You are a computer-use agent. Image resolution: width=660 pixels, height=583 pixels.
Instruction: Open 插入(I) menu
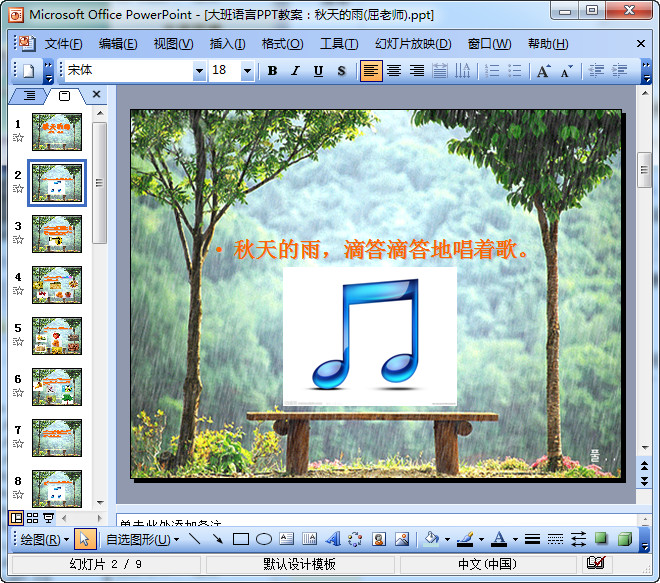point(227,44)
